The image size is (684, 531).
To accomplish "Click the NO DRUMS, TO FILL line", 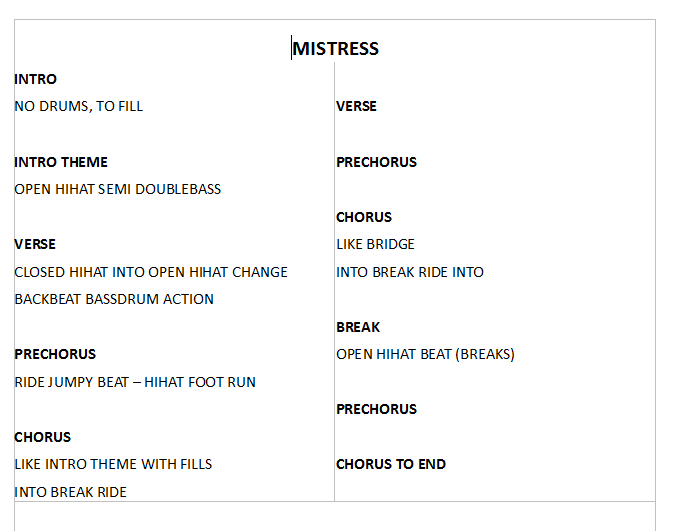I will (x=79, y=106).
